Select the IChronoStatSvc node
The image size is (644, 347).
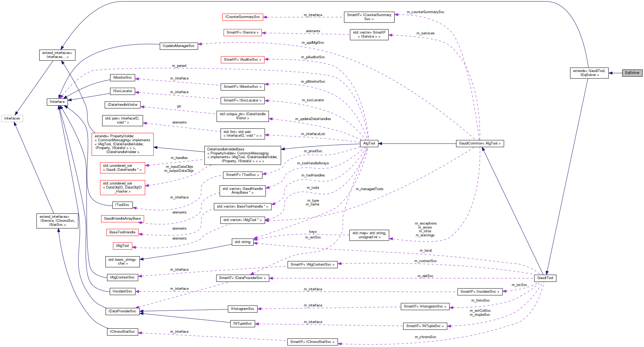pyautogui.click(x=122, y=332)
